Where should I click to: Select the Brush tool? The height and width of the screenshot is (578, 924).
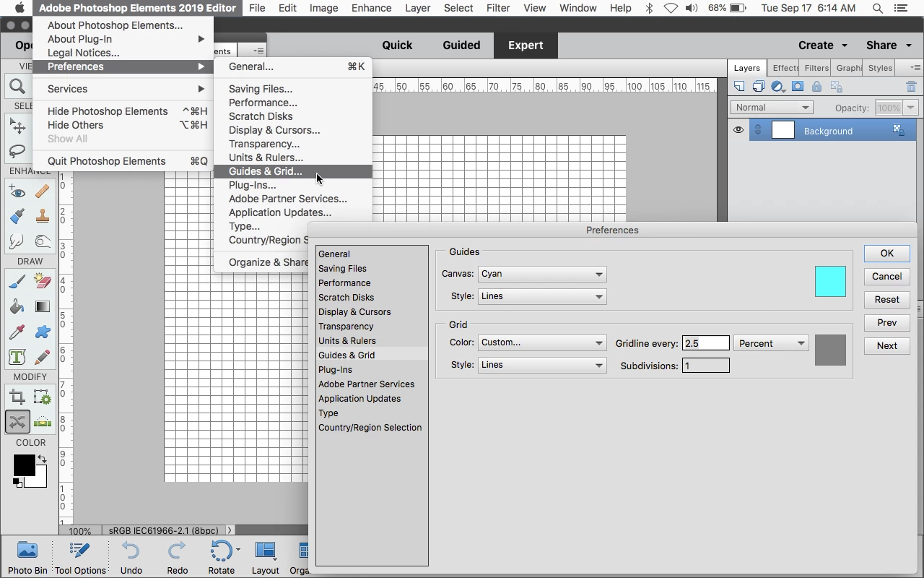pyautogui.click(x=17, y=282)
